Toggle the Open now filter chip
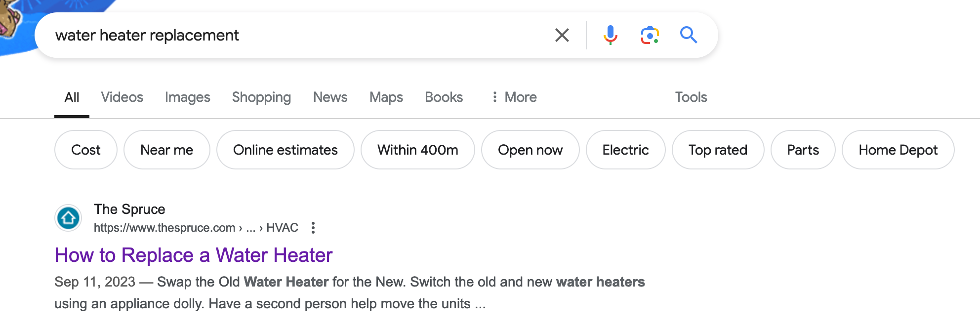Screen dimensions: 980x331 (530, 150)
